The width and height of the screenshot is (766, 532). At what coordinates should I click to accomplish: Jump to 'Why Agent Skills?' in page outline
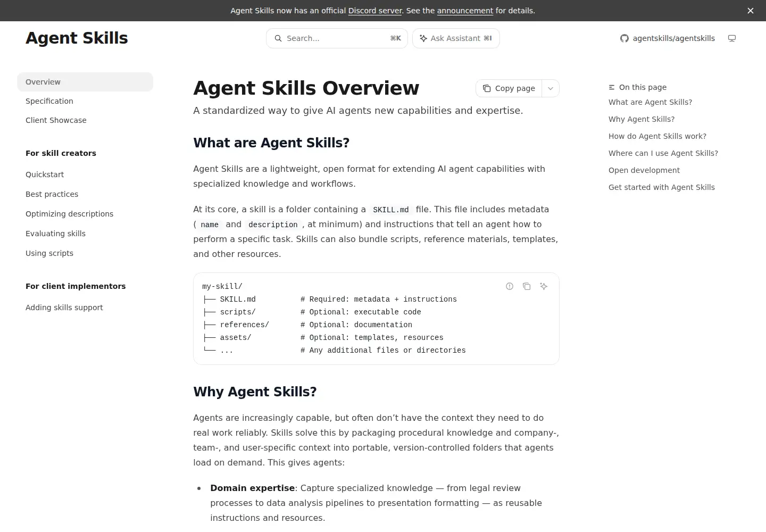(642, 119)
